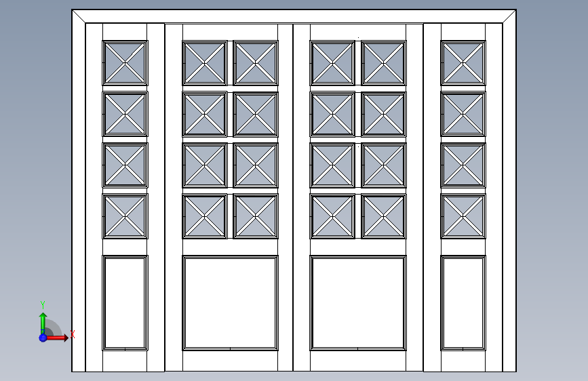Image resolution: width=588 pixels, height=381 pixels.
Task: Click the green Y label on the triad
Action: point(43,304)
